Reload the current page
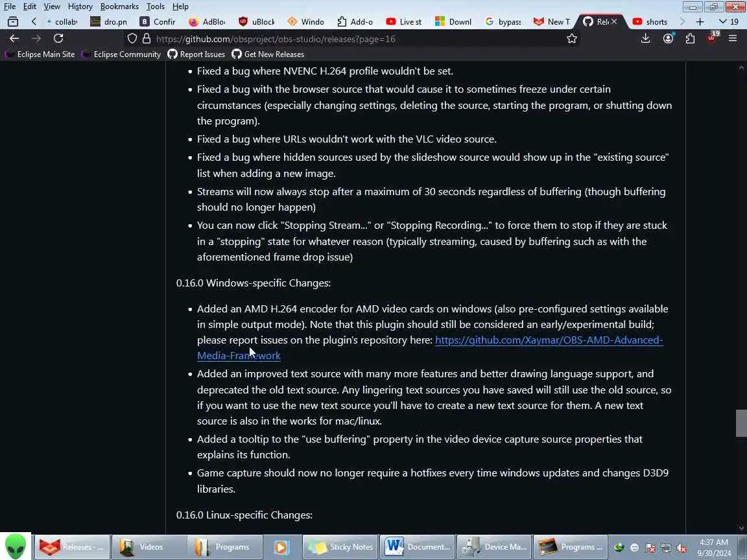Viewport: 747px width, 560px height. point(58,39)
